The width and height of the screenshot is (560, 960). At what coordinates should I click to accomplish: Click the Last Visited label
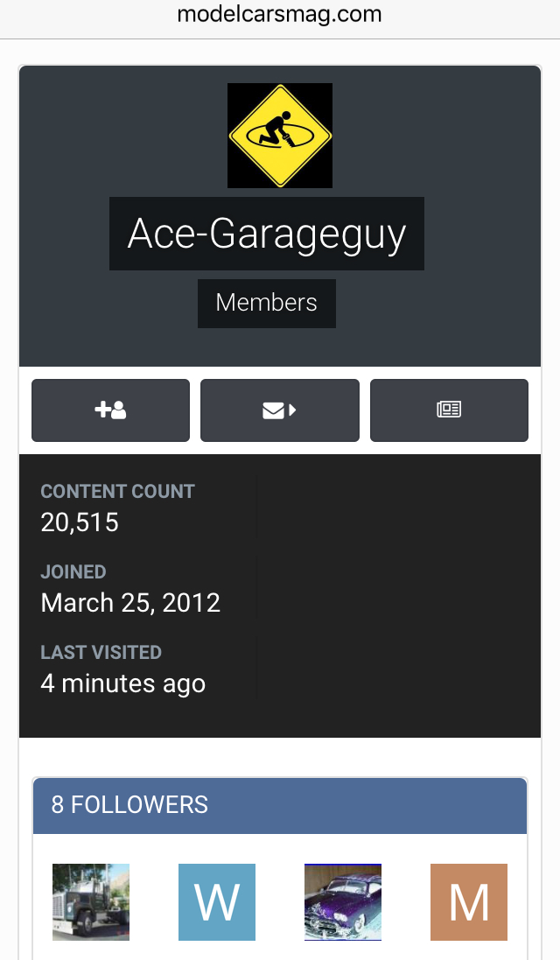pyautogui.click(x=101, y=652)
